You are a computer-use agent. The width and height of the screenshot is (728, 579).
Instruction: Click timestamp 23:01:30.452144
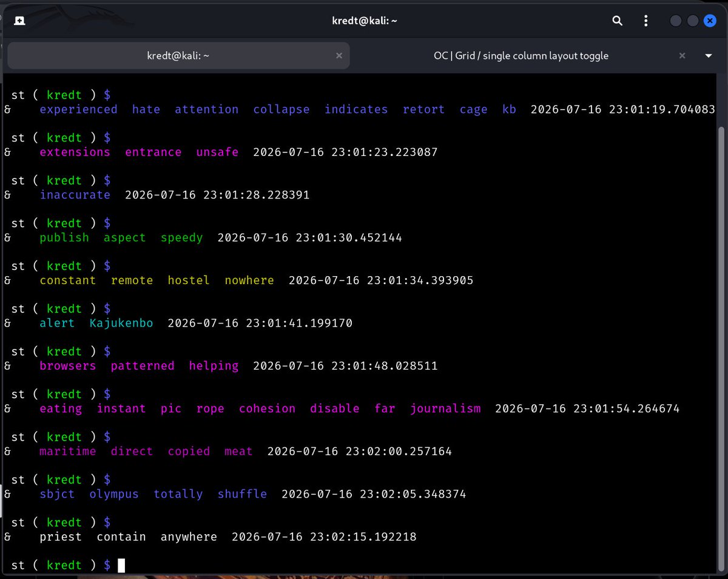point(349,238)
